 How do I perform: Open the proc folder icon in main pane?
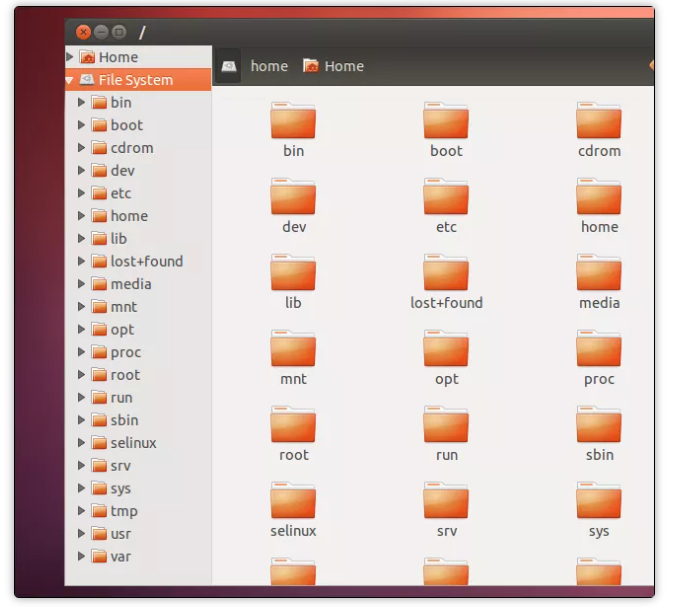[x=599, y=349]
